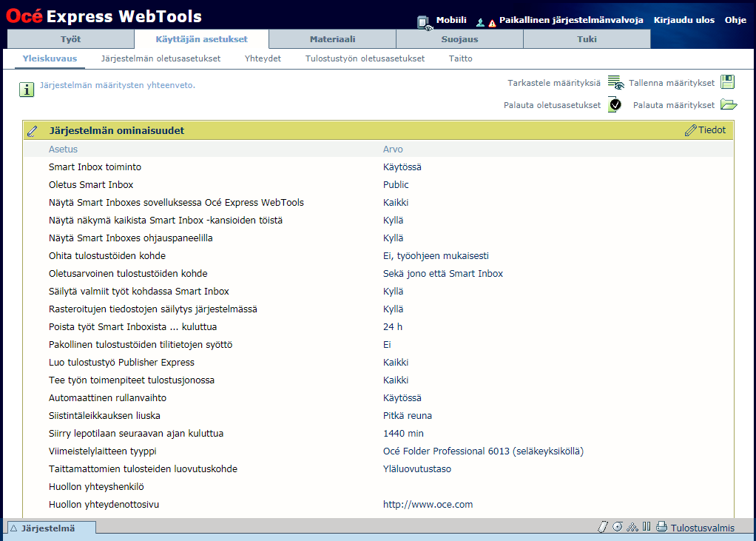Click the Tarkastele määrityksiä link
The width and height of the screenshot is (756, 541).
pos(554,83)
